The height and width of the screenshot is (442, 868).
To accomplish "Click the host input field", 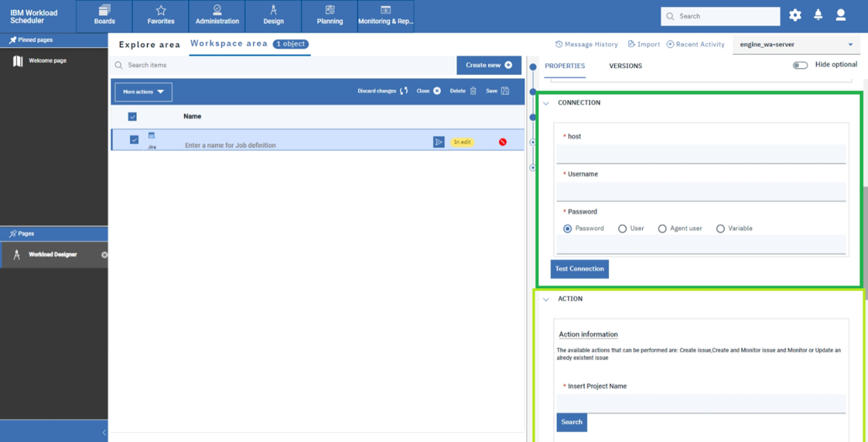I will click(701, 155).
